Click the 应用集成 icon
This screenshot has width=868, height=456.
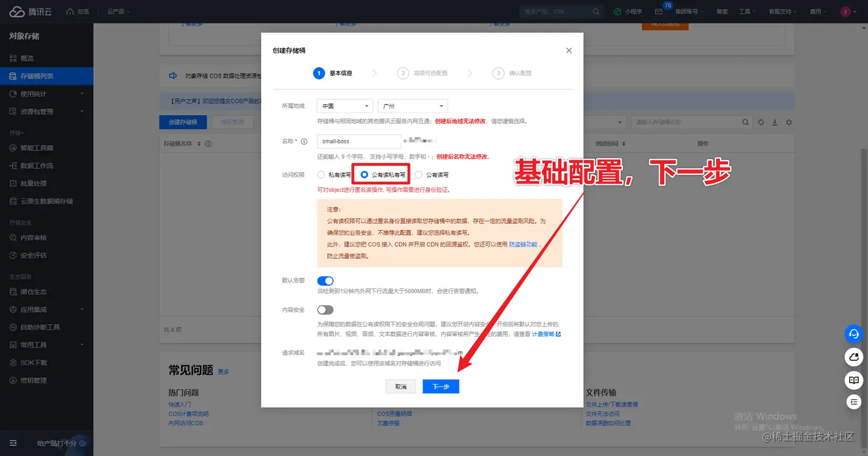[13, 309]
